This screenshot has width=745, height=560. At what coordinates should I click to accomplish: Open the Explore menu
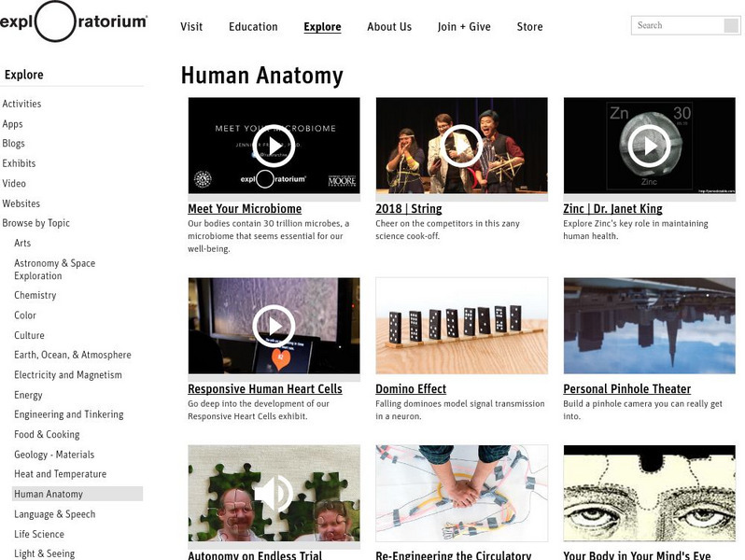322,27
